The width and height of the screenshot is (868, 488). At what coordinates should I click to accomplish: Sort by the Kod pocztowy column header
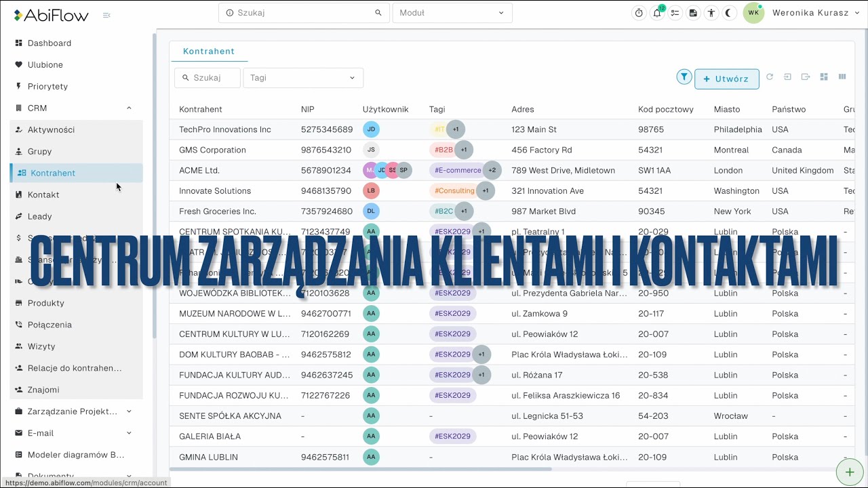click(x=666, y=110)
